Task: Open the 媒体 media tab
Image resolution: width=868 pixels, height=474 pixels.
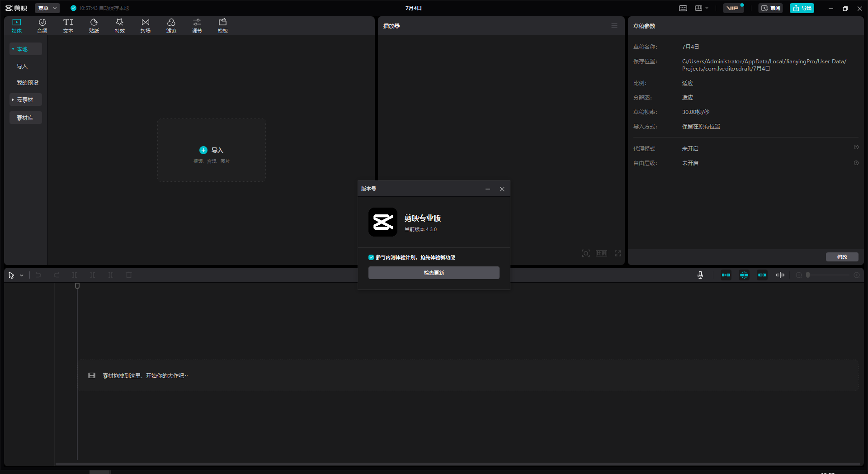Action: [17, 26]
